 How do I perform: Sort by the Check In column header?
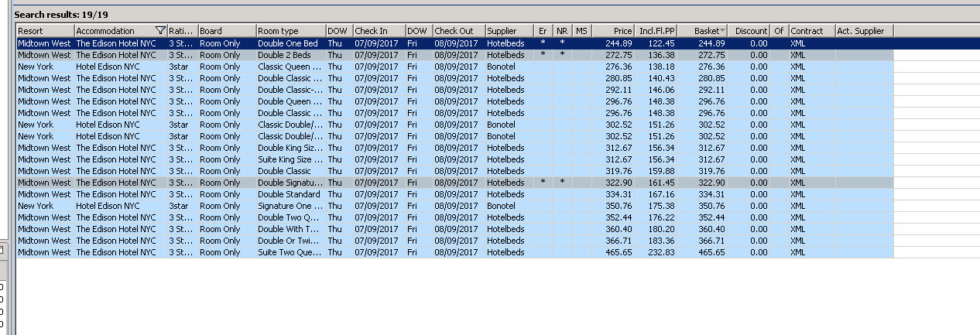click(379, 31)
